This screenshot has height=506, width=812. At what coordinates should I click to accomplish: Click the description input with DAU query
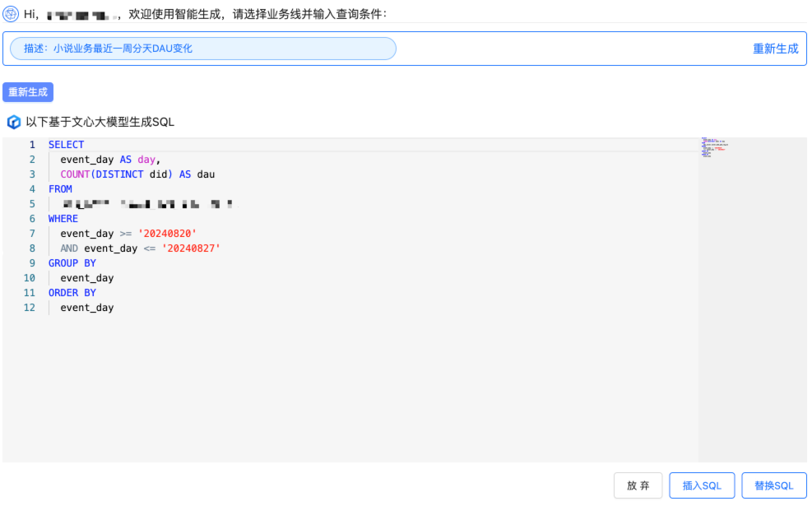[202, 49]
